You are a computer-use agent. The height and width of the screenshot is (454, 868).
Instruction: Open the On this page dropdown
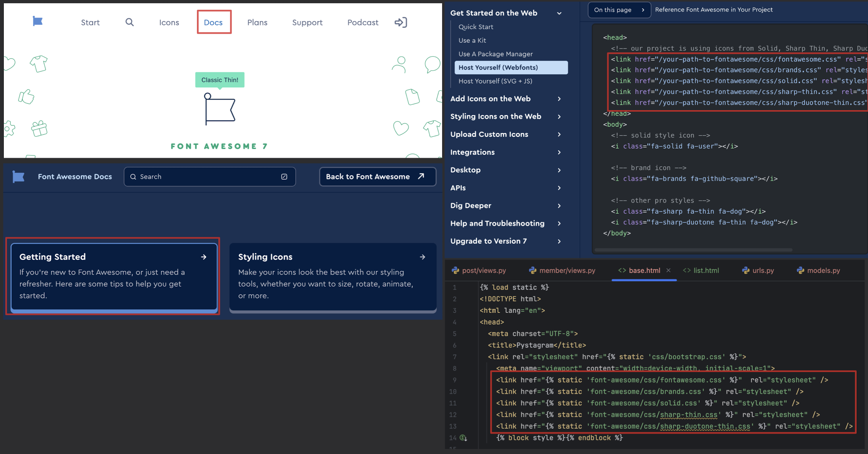point(619,10)
